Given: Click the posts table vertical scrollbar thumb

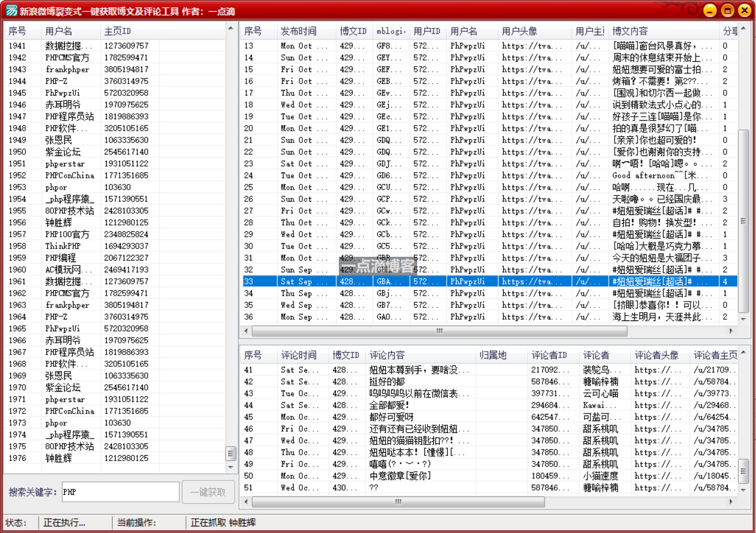Looking at the screenshot, I should pyautogui.click(x=743, y=221).
